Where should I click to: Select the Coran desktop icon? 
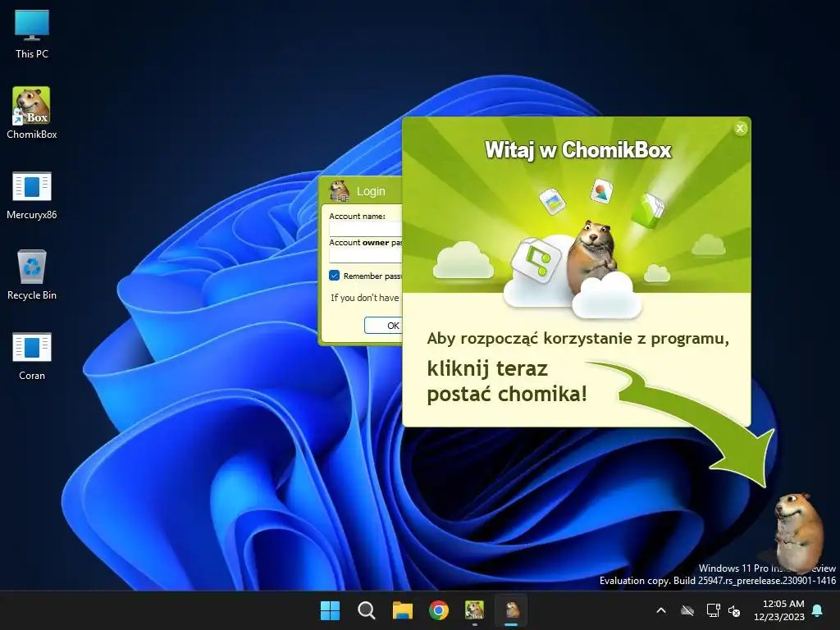pos(32,356)
